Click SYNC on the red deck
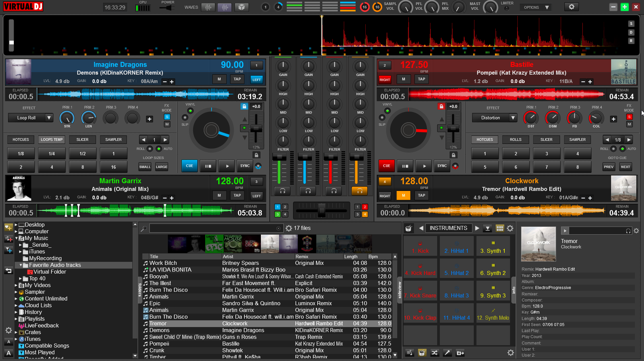 tap(442, 166)
